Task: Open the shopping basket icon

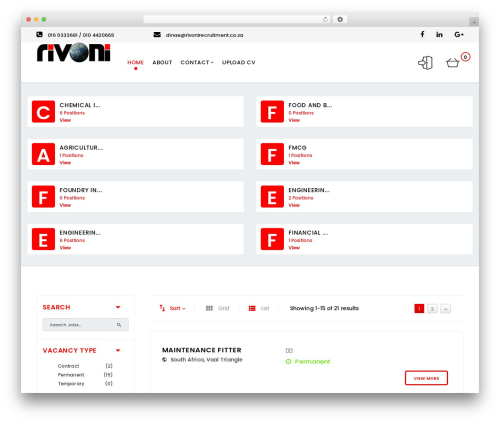Action: (x=453, y=63)
